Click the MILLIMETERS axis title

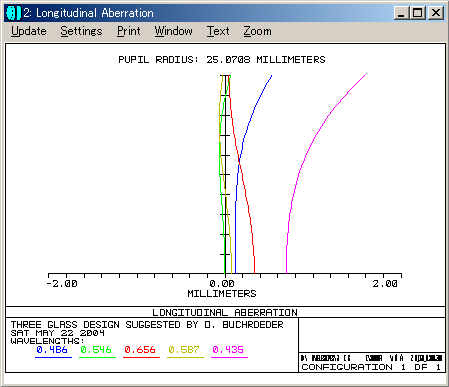[x=222, y=294]
